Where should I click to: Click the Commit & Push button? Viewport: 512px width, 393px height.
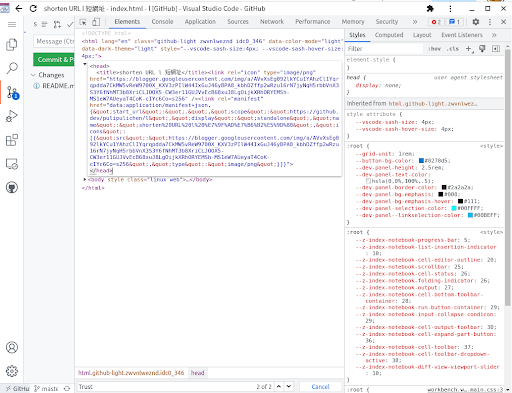click(54, 60)
